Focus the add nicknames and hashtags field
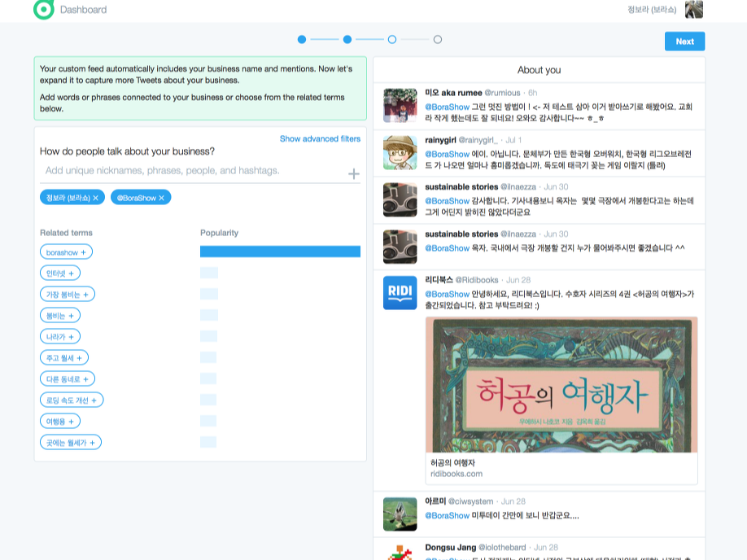 (x=193, y=171)
